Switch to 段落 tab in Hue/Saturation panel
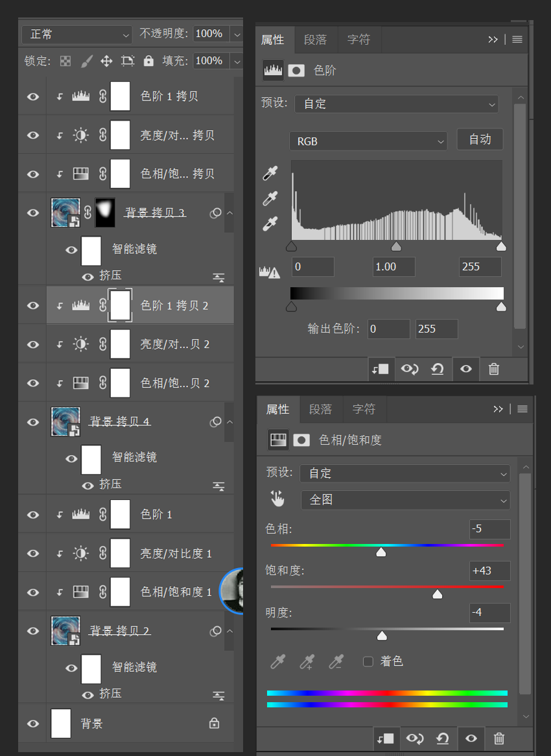This screenshot has width=551, height=756. [321, 409]
